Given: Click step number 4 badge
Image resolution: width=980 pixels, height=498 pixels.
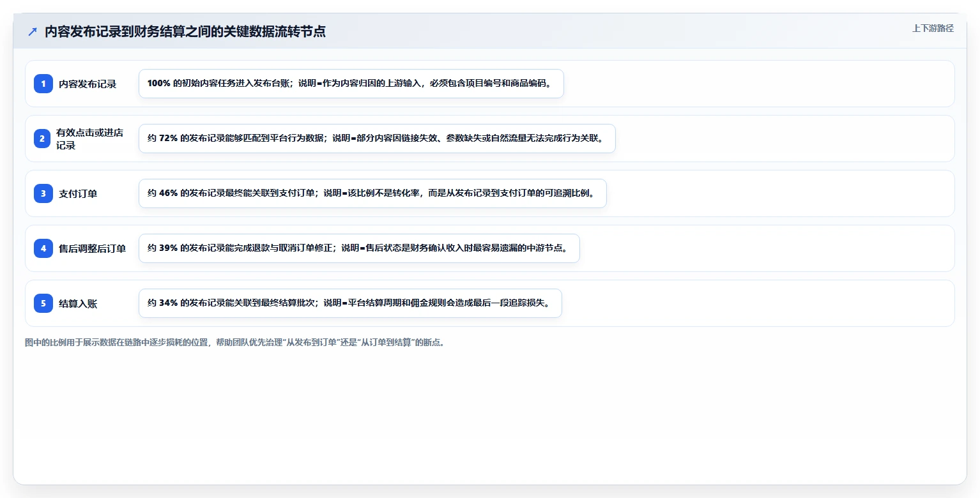Looking at the screenshot, I should pyautogui.click(x=43, y=248).
